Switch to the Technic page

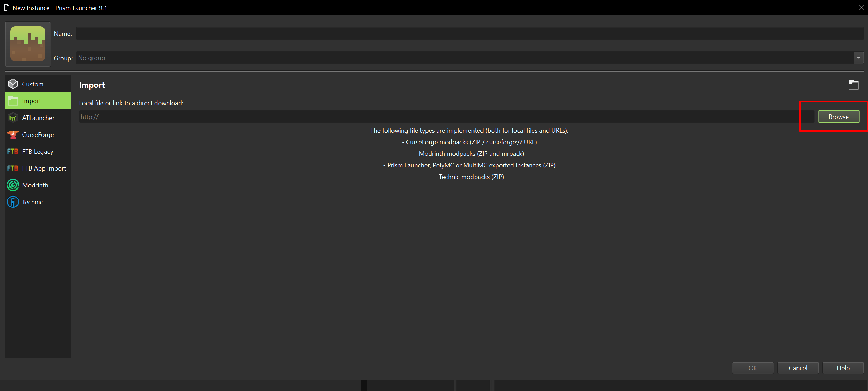coord(32,202)
